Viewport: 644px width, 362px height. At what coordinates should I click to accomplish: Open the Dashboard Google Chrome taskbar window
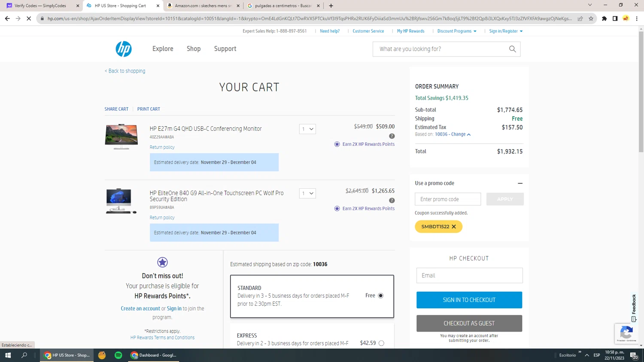pyautogui.click(x=153, y=355)
